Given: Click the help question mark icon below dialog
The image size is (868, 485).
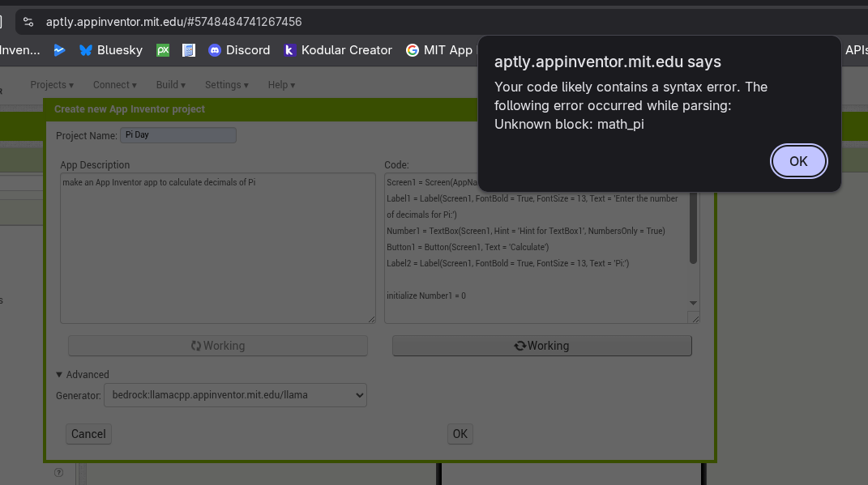Looking at the screenshot, I should (x=58, y=473).
